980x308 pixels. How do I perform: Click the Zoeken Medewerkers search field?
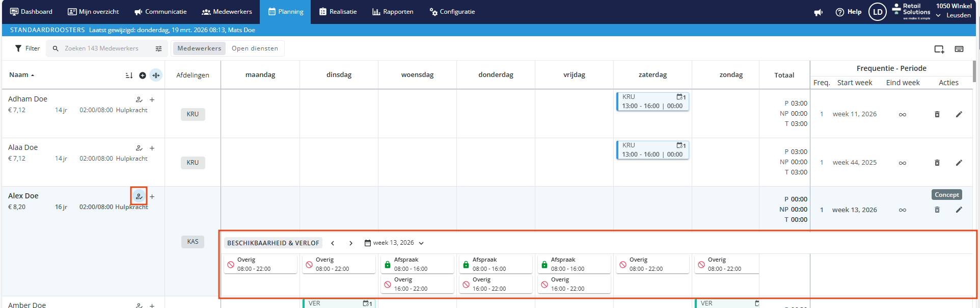(x=102, y=48)
